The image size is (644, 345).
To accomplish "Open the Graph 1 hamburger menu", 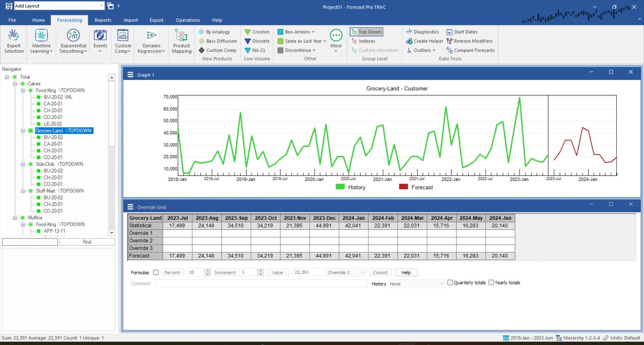I will pos(130,75).
